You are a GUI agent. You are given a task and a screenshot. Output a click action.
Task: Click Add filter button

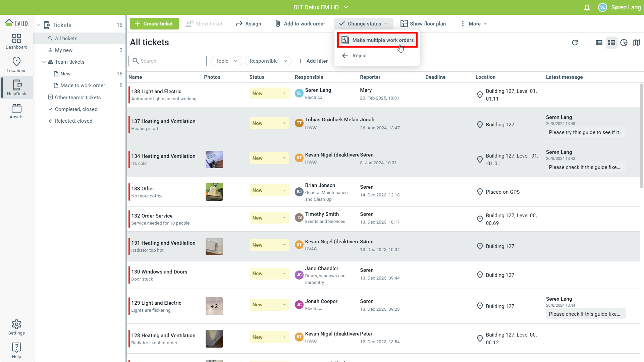click(x=313, y=61)
